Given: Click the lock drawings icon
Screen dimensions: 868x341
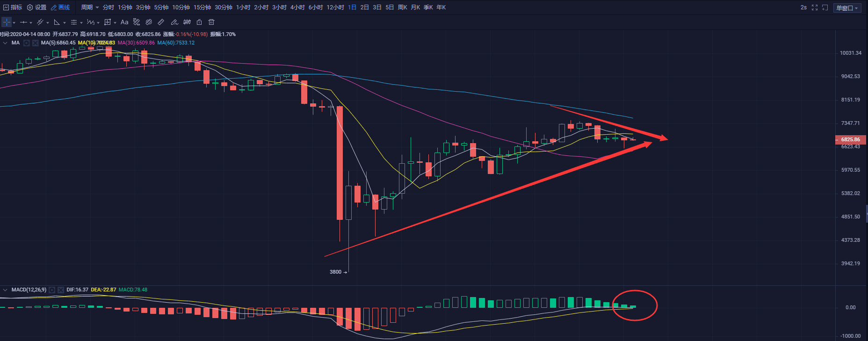Looking at the screenshot, I should pyautogui.click(x=199, y=22).
